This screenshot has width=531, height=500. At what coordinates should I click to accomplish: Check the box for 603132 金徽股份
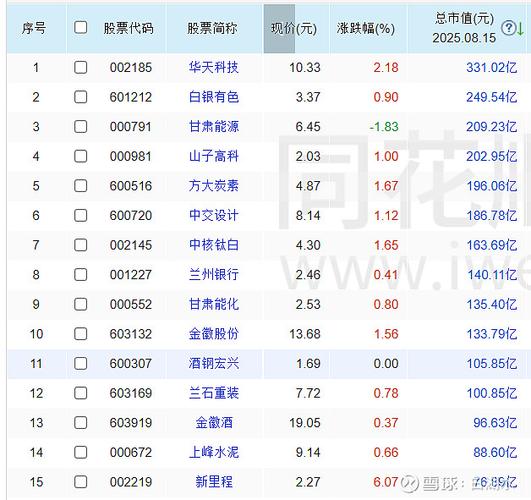click(x=81, y=334)
